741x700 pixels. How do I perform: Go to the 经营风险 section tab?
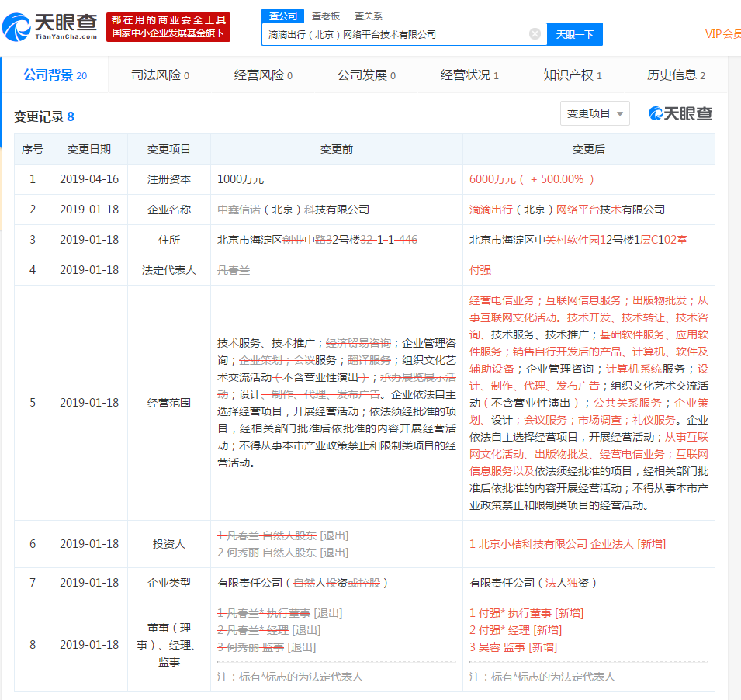[x=263, y=75]
